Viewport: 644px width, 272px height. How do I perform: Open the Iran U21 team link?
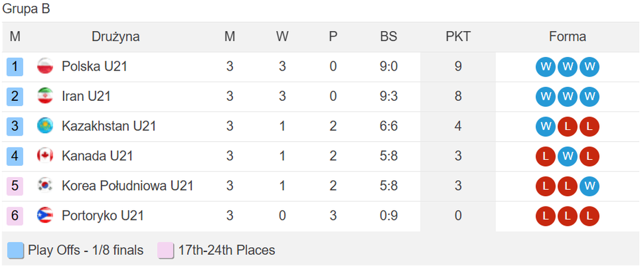coord(86,97)
